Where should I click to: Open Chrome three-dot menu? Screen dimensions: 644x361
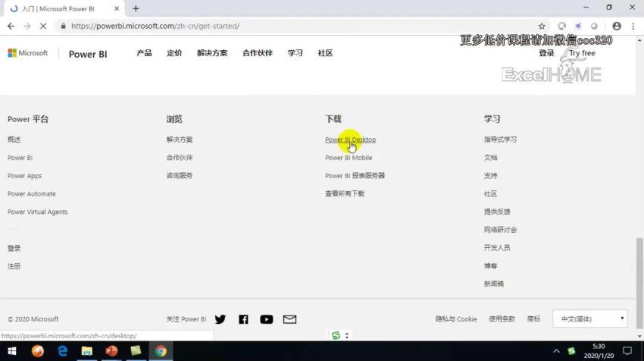point(633,26)
